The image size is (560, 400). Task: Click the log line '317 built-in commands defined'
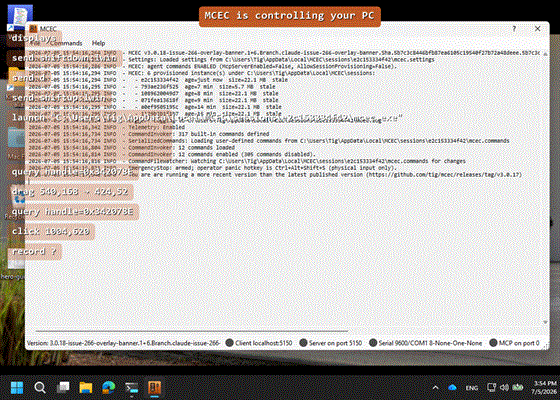[x=149, y=134]
